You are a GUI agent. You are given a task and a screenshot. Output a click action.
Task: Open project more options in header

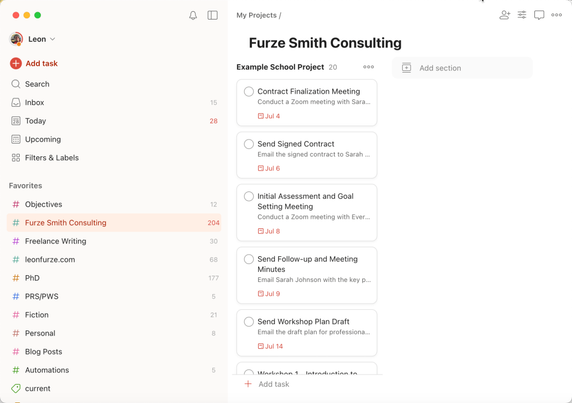[x=556, y=15]
